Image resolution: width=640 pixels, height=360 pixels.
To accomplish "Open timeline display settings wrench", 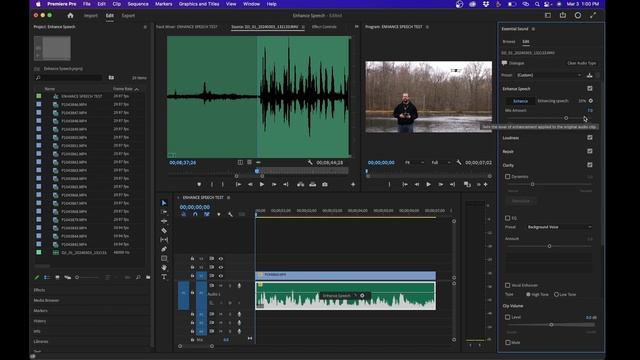I will click(x=231, y=214).
